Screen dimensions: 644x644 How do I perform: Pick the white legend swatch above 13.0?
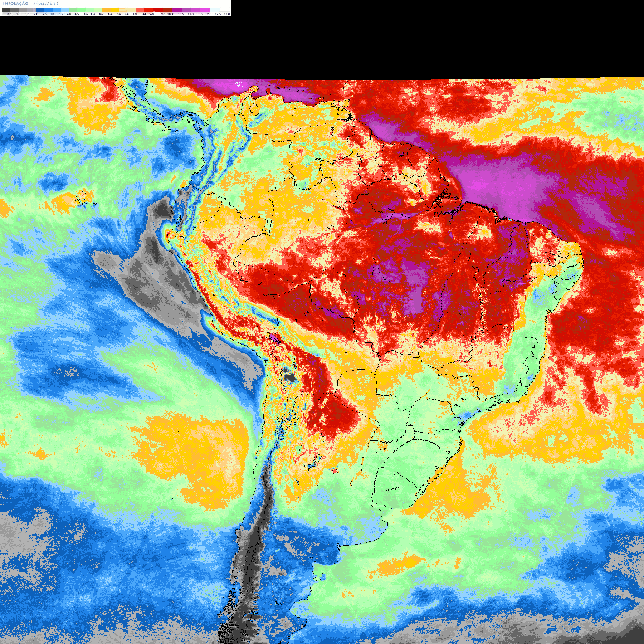tap(225, 10)
